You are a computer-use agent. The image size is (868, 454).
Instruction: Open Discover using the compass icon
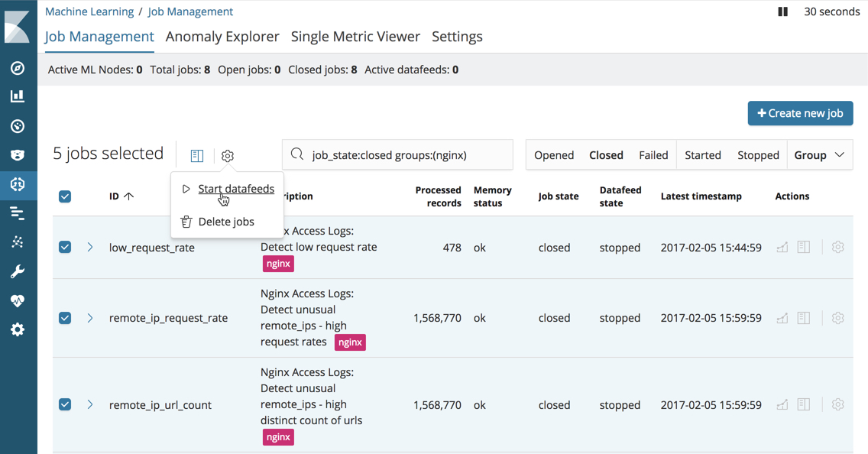(x=17, y=68)
